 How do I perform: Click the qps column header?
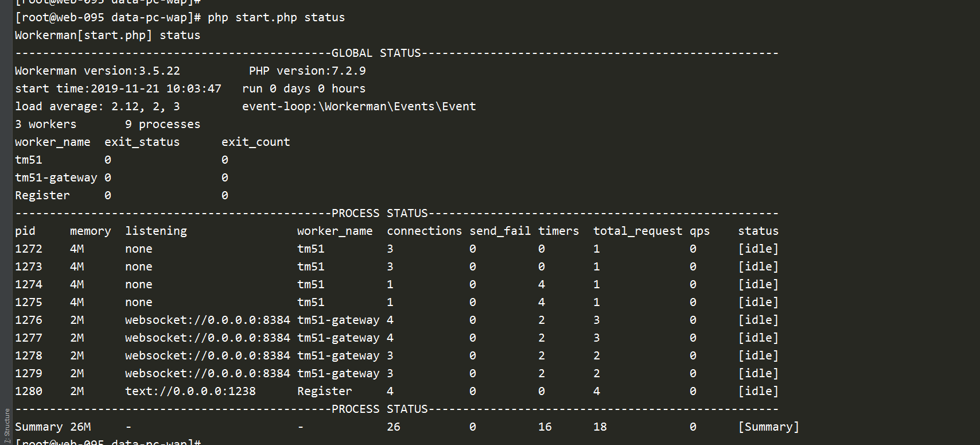pyautogui.click(x=699, y=231)
